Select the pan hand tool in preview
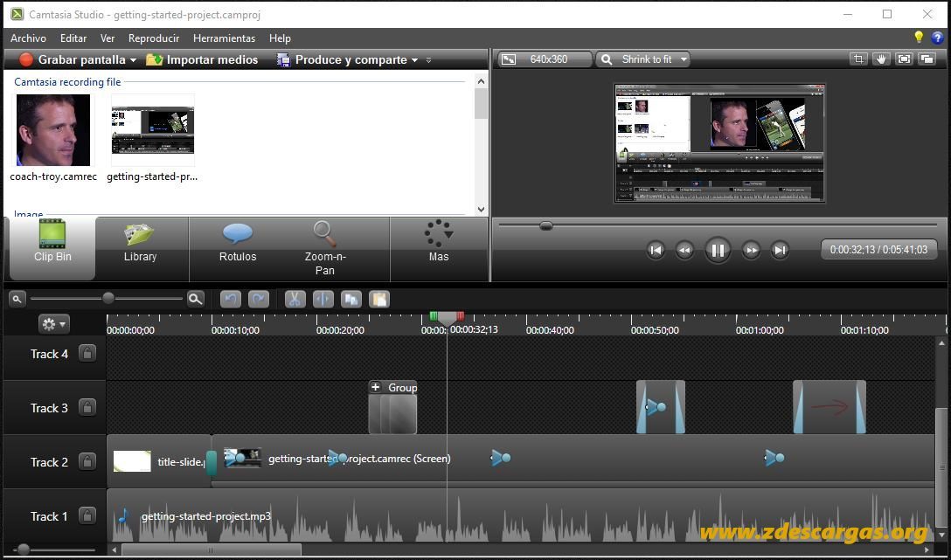 (881, 59)
